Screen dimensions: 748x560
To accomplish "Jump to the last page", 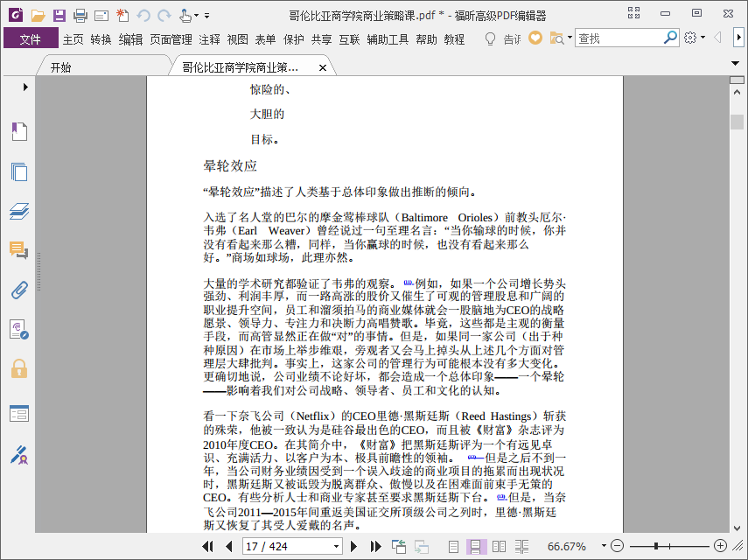I will click(x=375, y=546).
